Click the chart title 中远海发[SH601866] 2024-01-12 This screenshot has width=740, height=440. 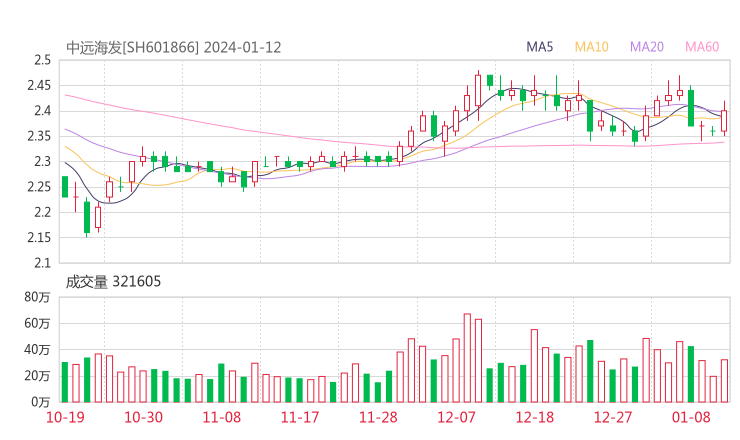point(174,47)
